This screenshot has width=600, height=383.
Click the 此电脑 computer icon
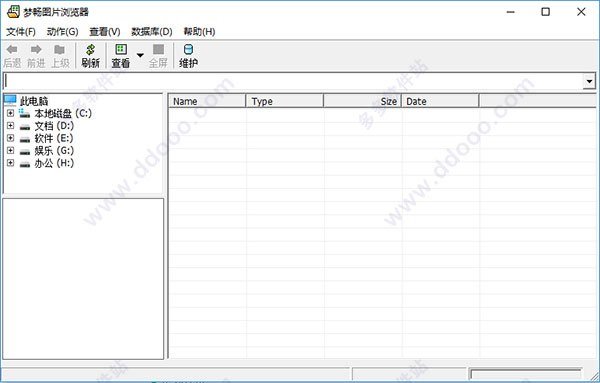10,100
